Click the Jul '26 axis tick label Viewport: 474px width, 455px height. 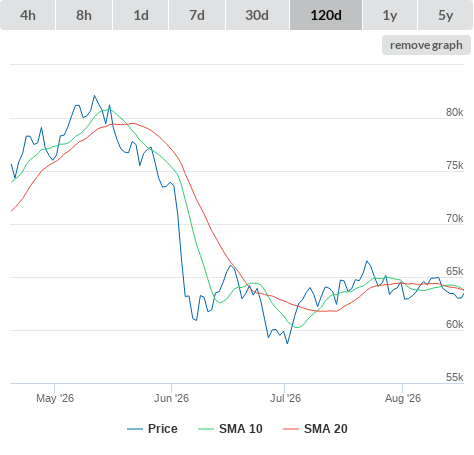point(285,398)
